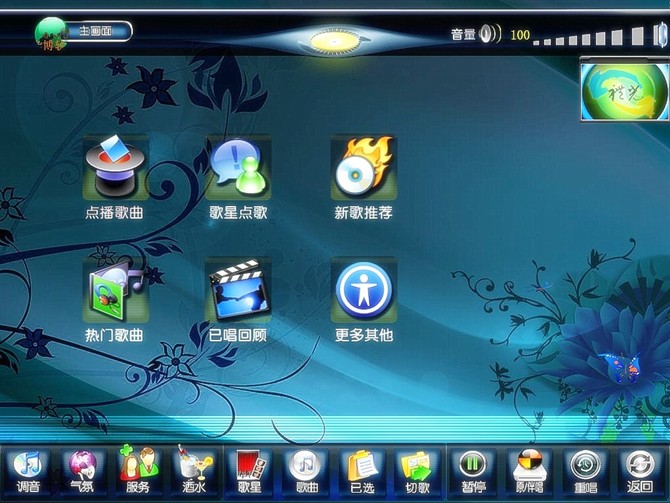
Task: Open 点播歌曲 song request icon
Action: click(x=114, y=168)
